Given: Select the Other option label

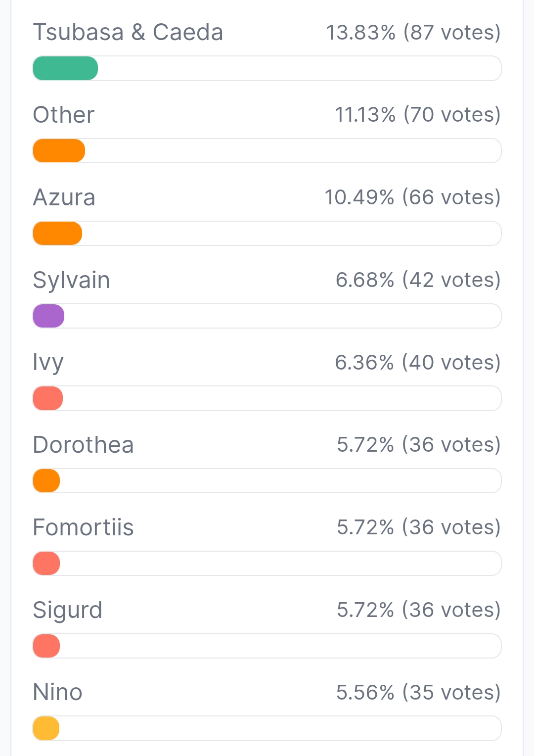Looking at the screenshot, I should coord(64,115).
